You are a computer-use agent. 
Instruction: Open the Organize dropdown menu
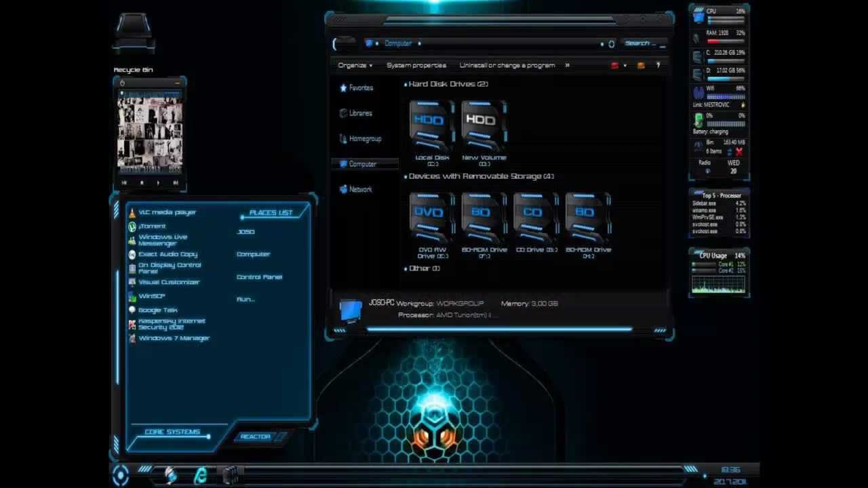tap(355, 66)
